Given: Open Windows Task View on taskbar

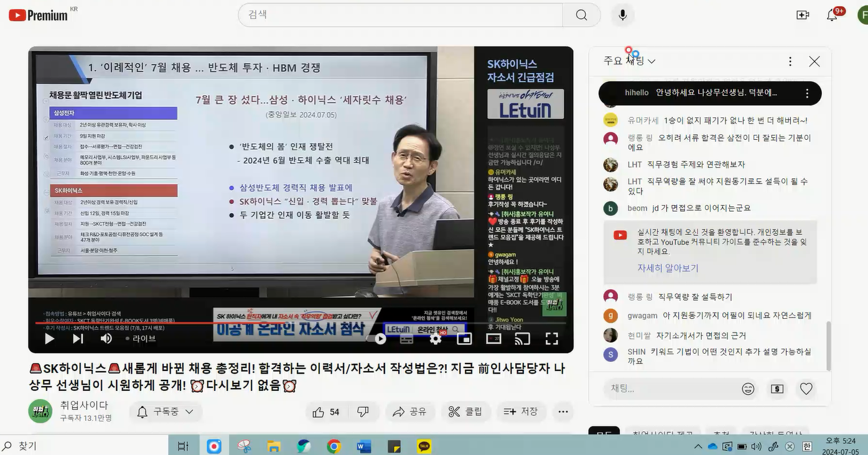Looking at the screenshot, I should [183, 446].
